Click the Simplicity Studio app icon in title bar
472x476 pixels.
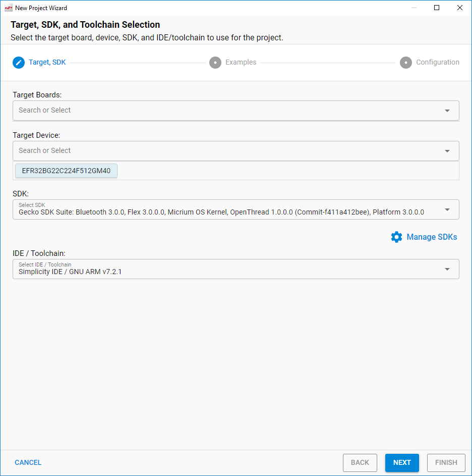tap(9, 8)
